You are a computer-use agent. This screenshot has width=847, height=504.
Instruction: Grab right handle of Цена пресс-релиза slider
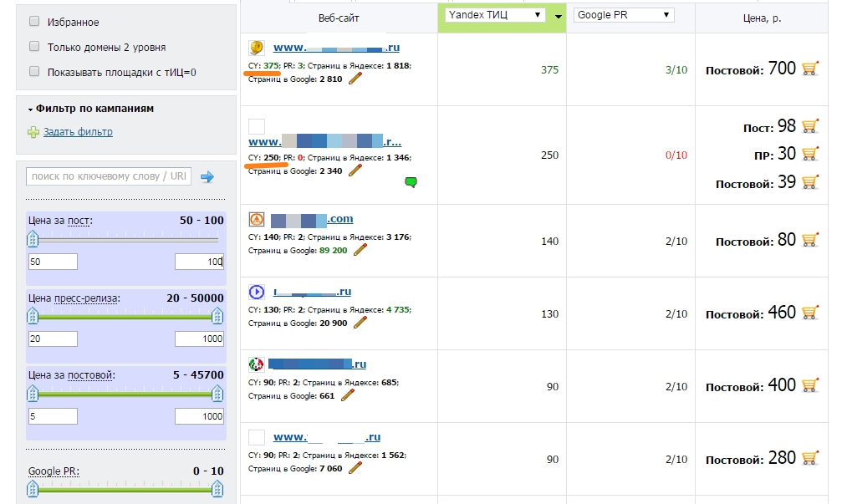click(x=217, y=315)
